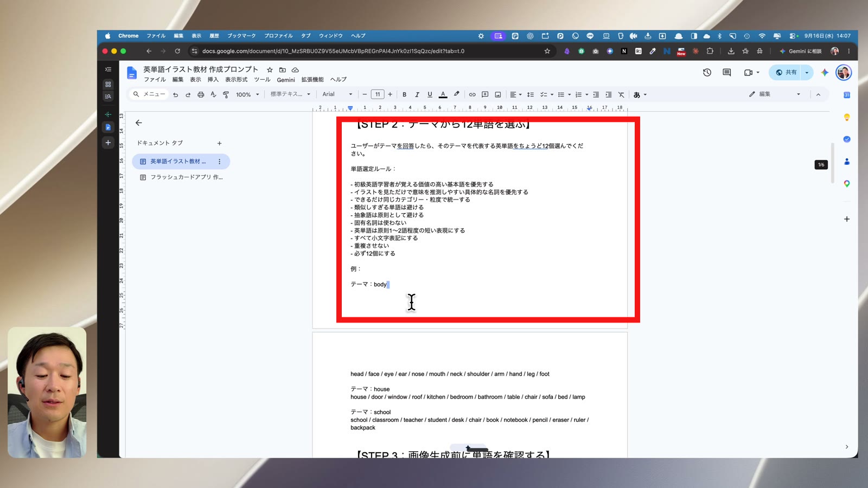Open the Arial font dropdown
Screen dimensions: 868x488
pos(337,94)
